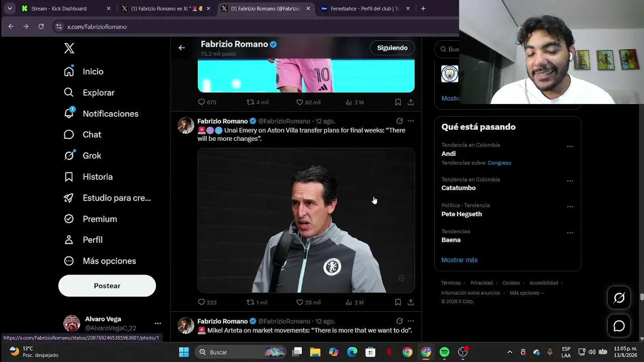View site information icon in the address bar

[59, 27]
